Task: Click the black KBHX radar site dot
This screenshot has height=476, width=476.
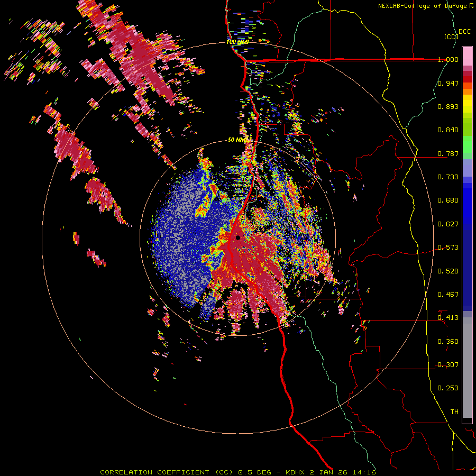Action: pyautogui.click(x=237, y=237)
